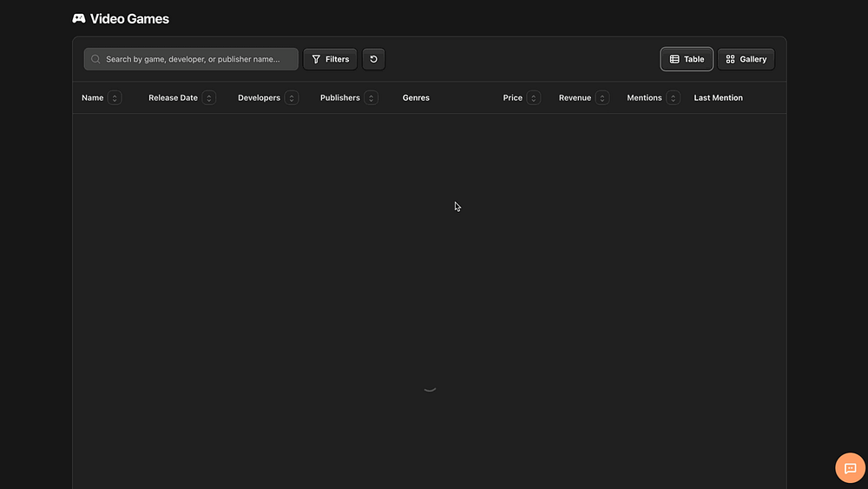
Task: Click the Publishers header label
Action: 340,98
